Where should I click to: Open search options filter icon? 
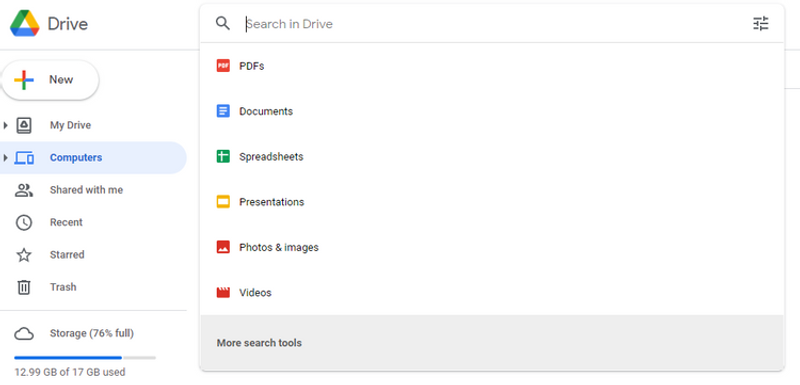coord(760,23)
